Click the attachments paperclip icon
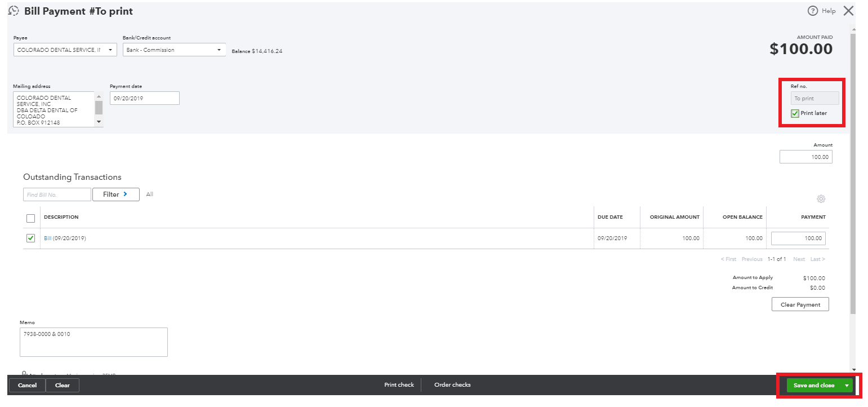This screenshot has height=407, width=868. click(24, 373)
